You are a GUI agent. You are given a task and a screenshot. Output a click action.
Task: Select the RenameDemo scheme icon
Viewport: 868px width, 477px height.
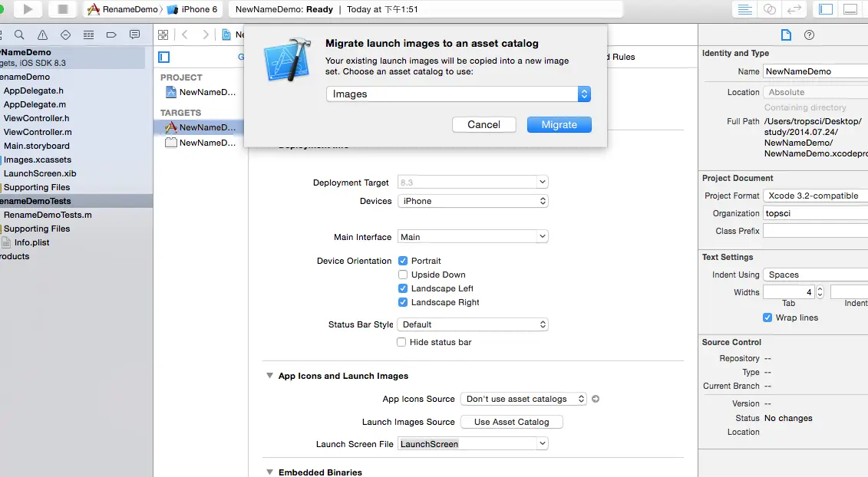[94, 9]
